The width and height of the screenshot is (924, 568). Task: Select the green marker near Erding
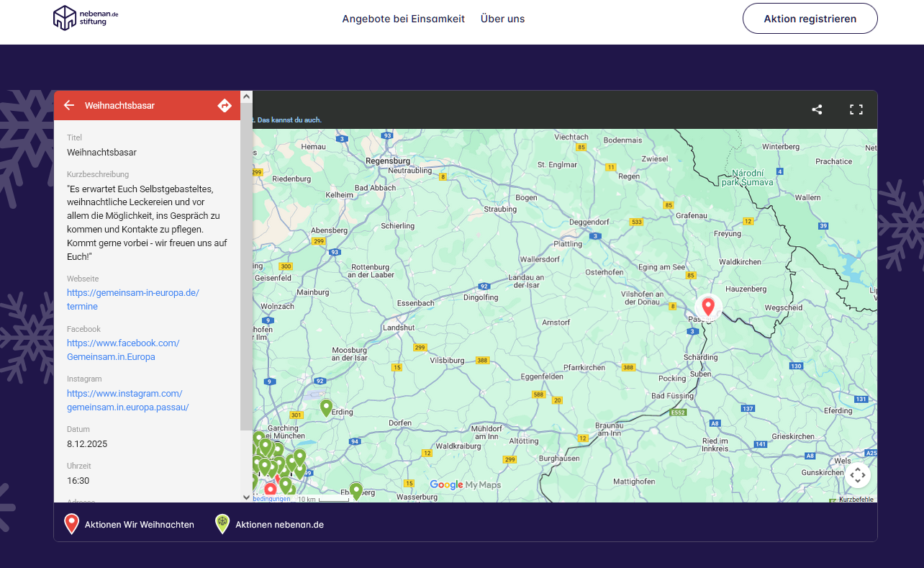[x=326, y=407]
